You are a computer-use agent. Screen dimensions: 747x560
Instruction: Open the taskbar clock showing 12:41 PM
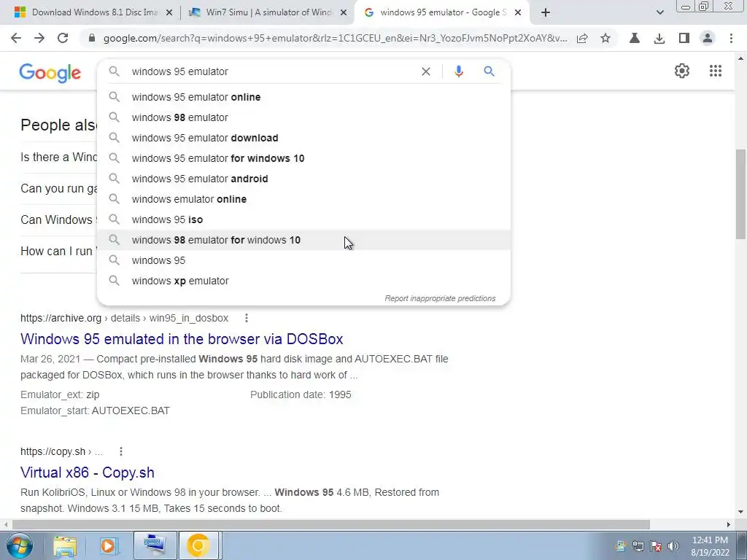click(x=710, y=546)
